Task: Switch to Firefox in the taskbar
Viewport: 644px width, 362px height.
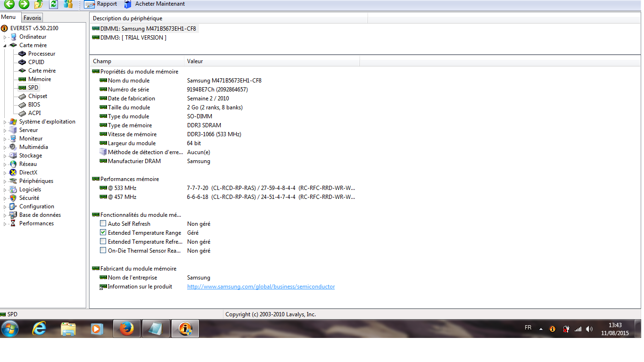Action: click(x=126, y=329)
